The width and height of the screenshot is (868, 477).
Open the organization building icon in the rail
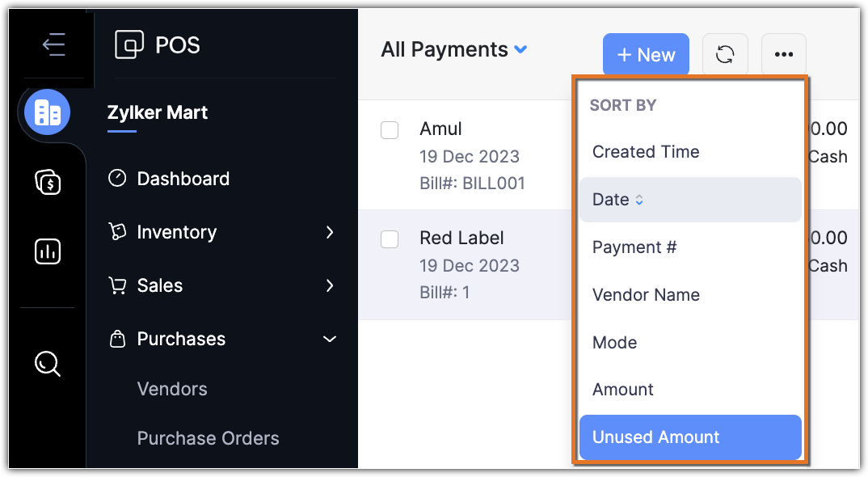tap(48, 113)
